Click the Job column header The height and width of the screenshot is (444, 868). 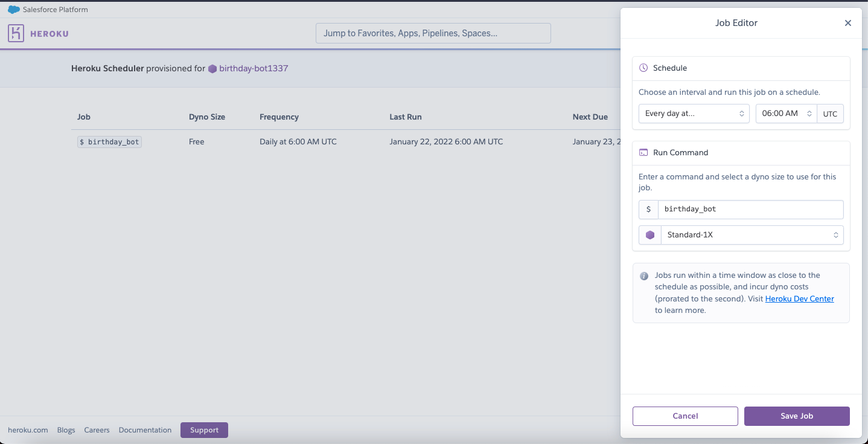84,117
